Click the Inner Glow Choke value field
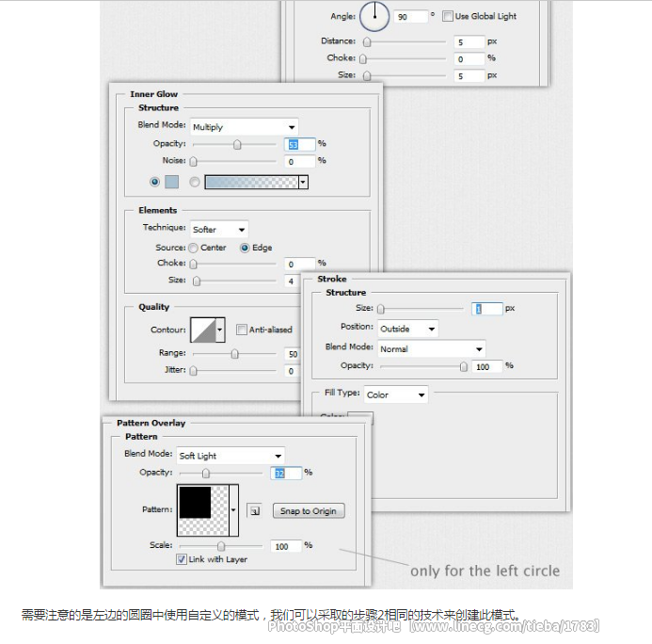652x644 pixels. coord(300,264)
